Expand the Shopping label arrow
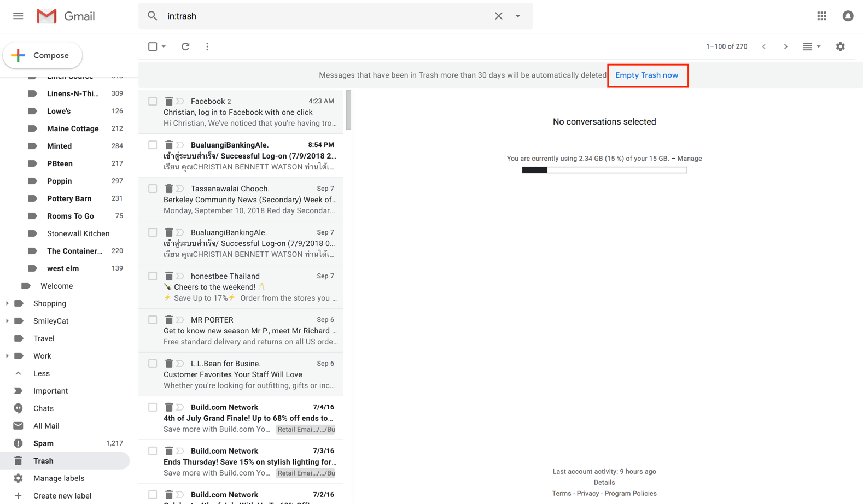This screenshot has width=863, height=504. coord(7,303)
